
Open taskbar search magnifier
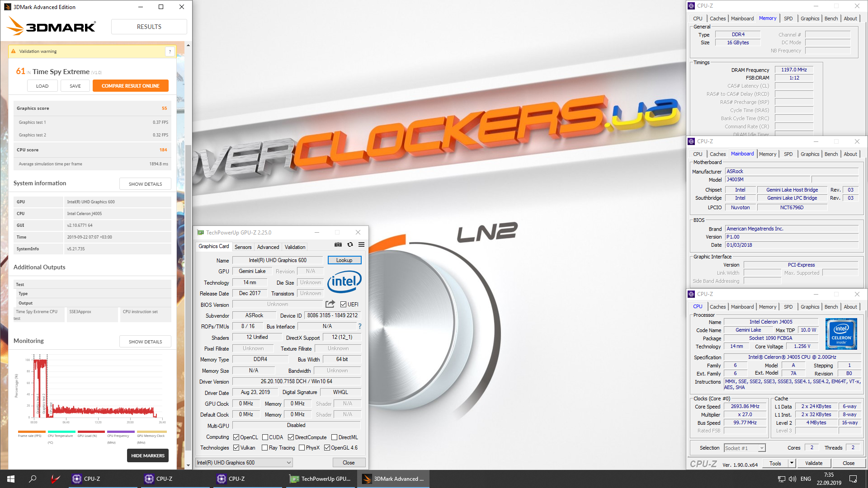tap(33, 479)
